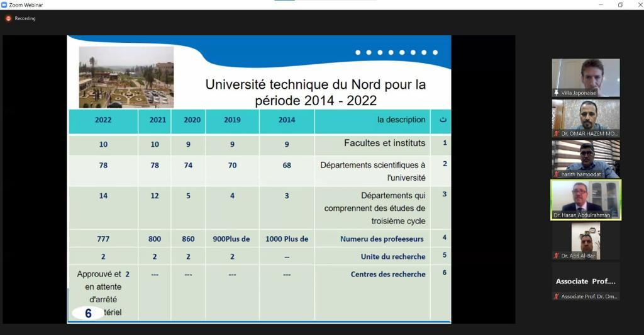The width and height of the screenshot is (644, 335).
Task: Click the '2020' column header
Action: pyautogui.click(x=192, y=120)
